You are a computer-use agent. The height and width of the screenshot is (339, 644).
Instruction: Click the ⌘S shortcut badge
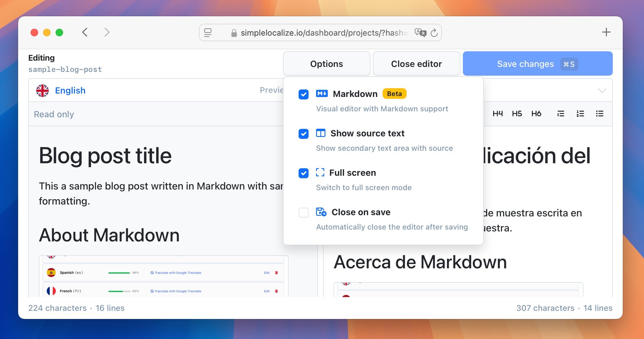[x=569, y=64]
